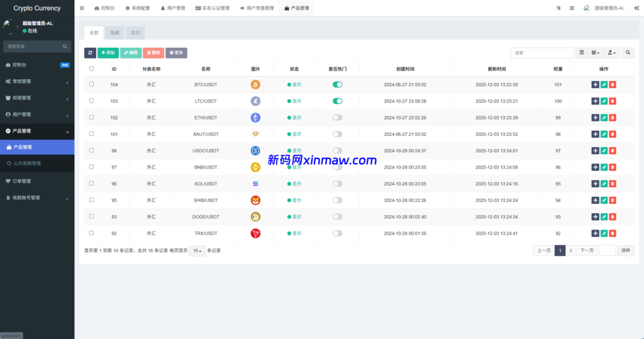The height and width of the screenshot is (339, 644).
Task: Edit the SOL/USDT row with pencil icon
Action: 604,184
